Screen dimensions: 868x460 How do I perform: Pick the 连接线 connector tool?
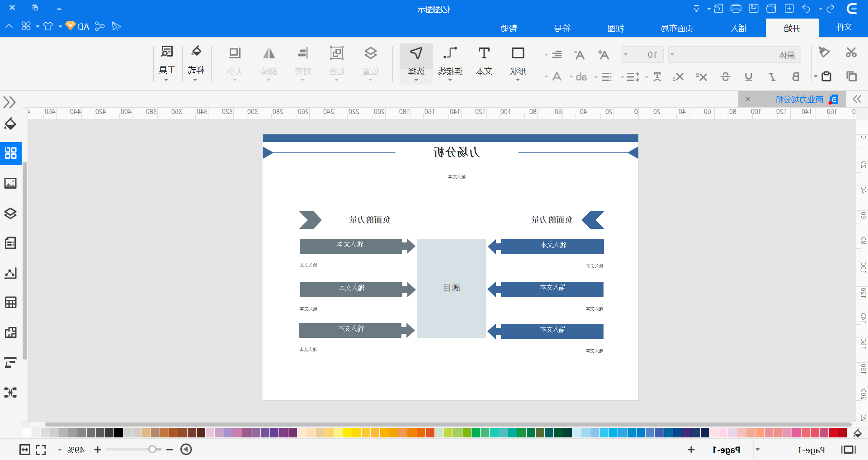pos(450,63)
